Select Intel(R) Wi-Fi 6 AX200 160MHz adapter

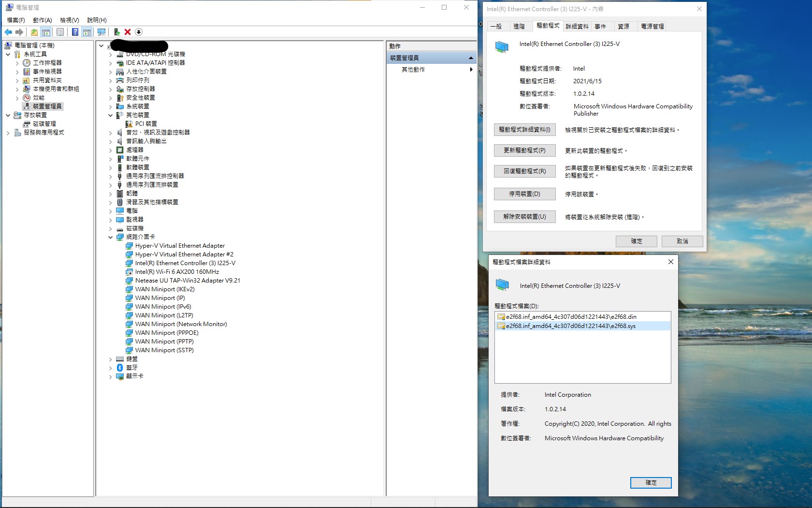[177, 272]
